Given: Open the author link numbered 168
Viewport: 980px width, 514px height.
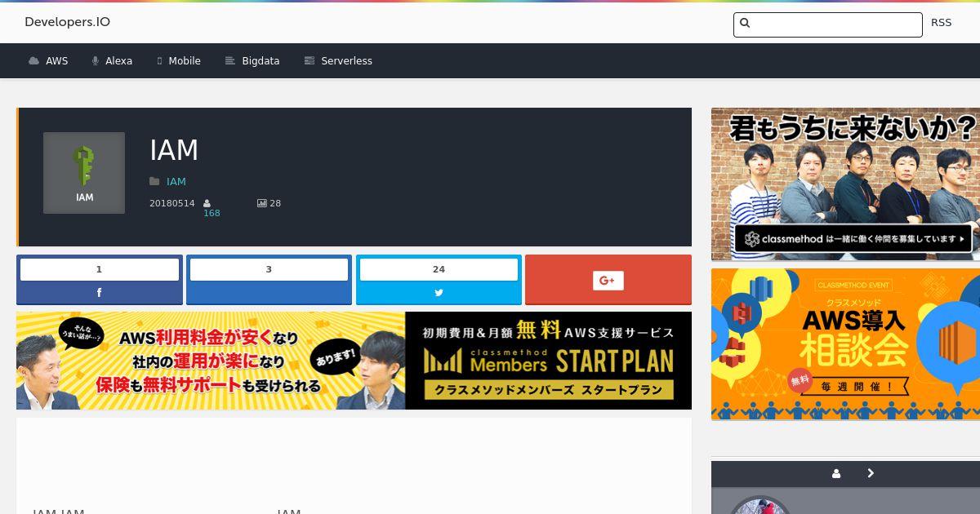Looking at the screenshot, I should click(x=212, y=213).
